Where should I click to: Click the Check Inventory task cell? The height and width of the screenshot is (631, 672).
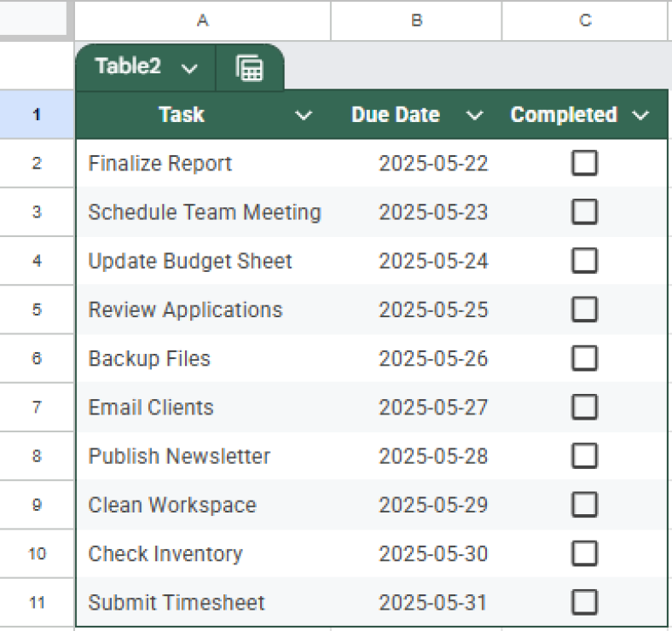click(165, 553)
